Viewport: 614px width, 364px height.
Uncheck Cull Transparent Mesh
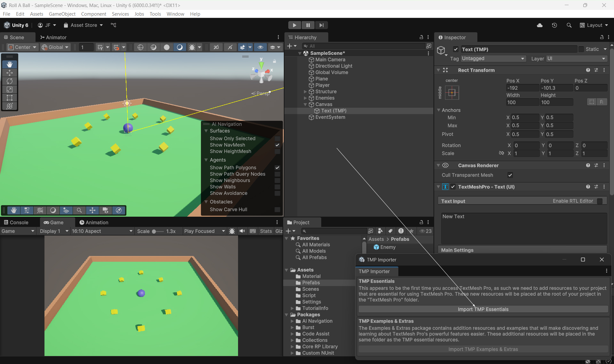tap(510, 175)
